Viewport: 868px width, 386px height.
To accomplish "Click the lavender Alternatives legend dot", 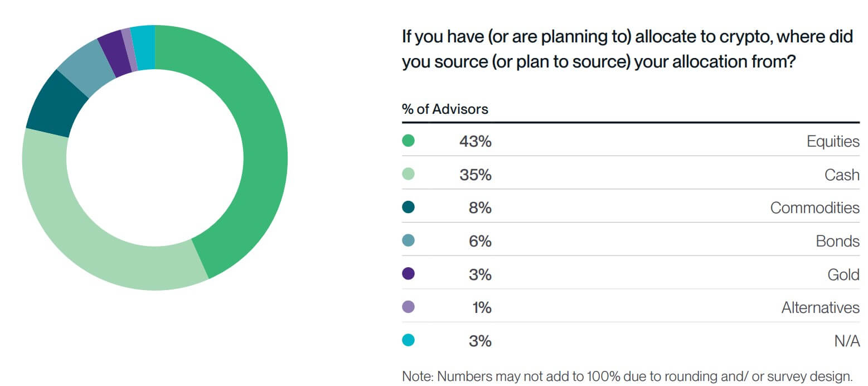I will pos(408,307).
